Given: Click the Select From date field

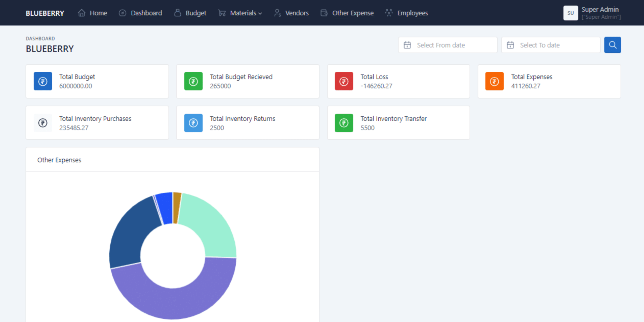Looking at the screenshot, I should coord(448,45).
